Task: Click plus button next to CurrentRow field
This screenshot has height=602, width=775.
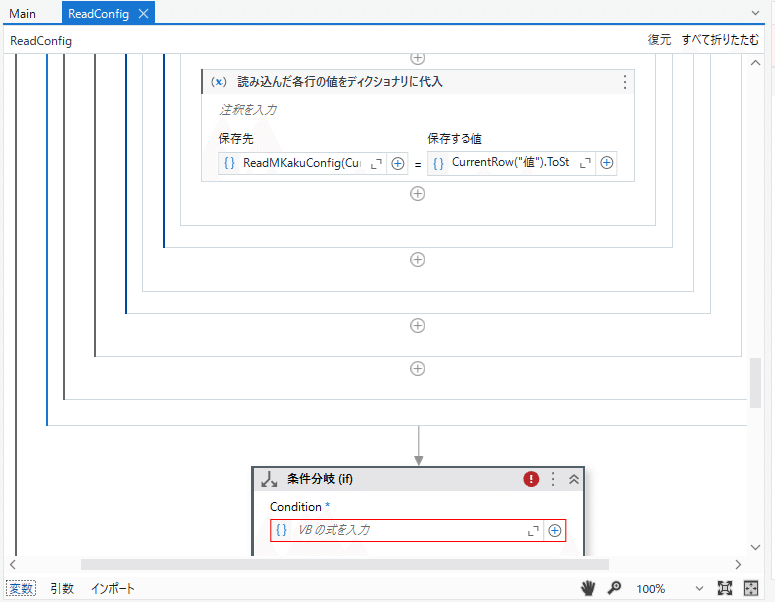Action: pos(607,163)
